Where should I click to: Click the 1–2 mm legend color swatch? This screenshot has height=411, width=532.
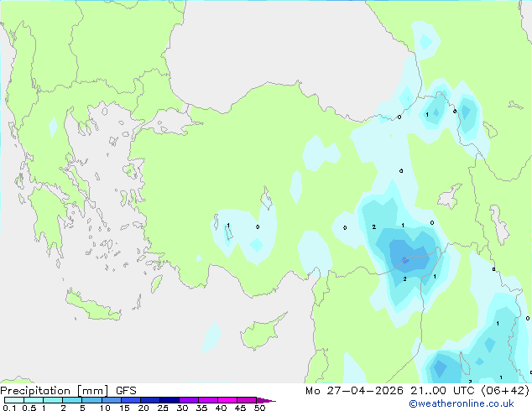(x=53, y=400)
